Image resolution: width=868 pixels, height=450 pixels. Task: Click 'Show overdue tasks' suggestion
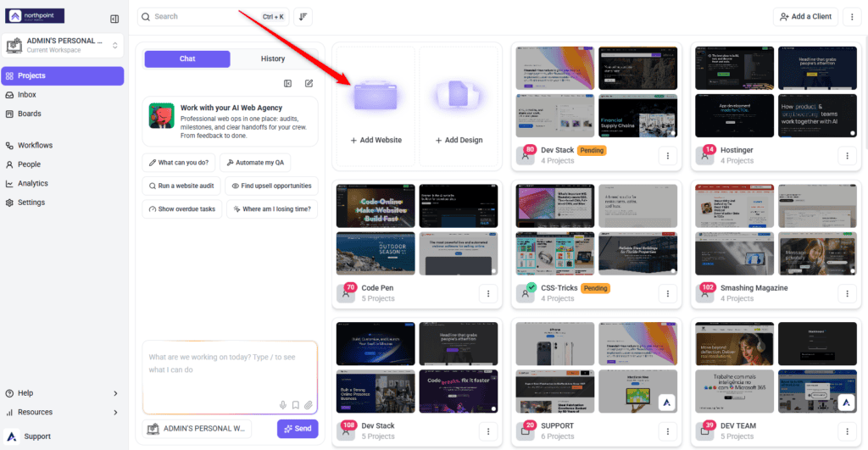pos(182,209)
